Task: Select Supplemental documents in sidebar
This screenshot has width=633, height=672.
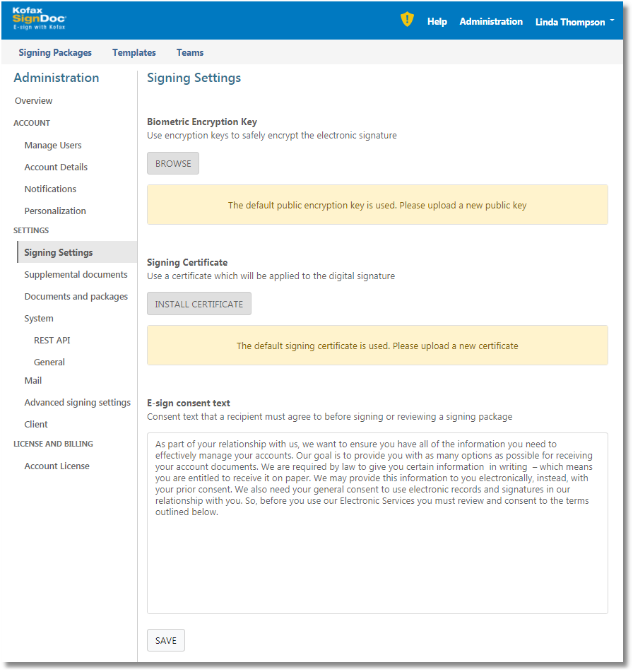Action: pos(76,275)
